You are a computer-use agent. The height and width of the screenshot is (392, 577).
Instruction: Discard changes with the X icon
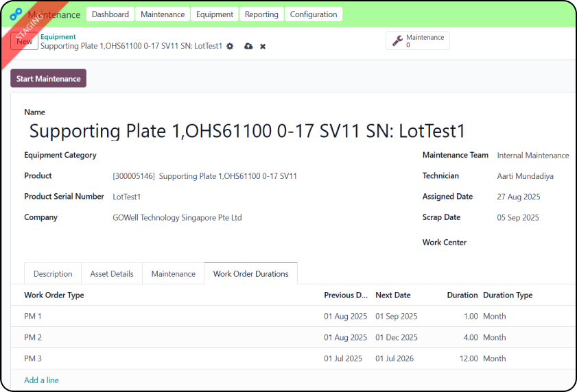[263, 46]
